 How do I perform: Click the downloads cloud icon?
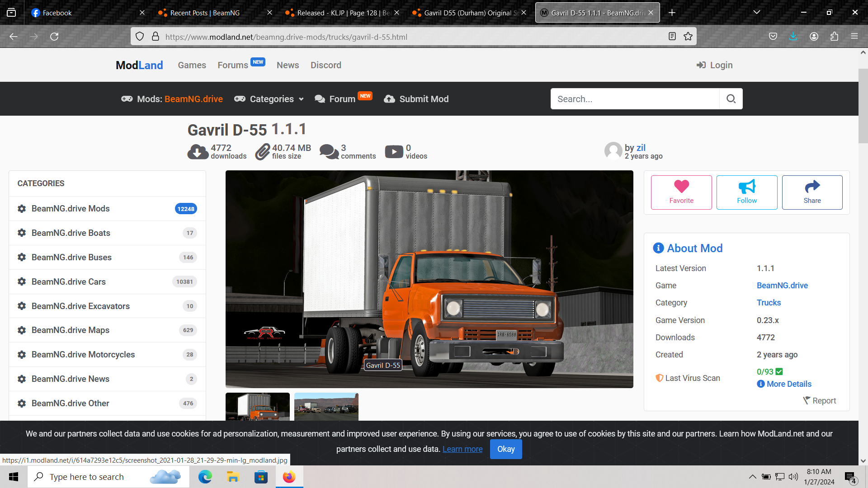click(x=198, y=152)
